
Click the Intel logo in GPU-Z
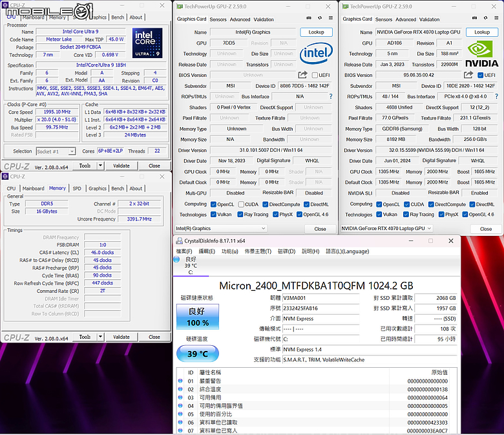coord(316,54)
